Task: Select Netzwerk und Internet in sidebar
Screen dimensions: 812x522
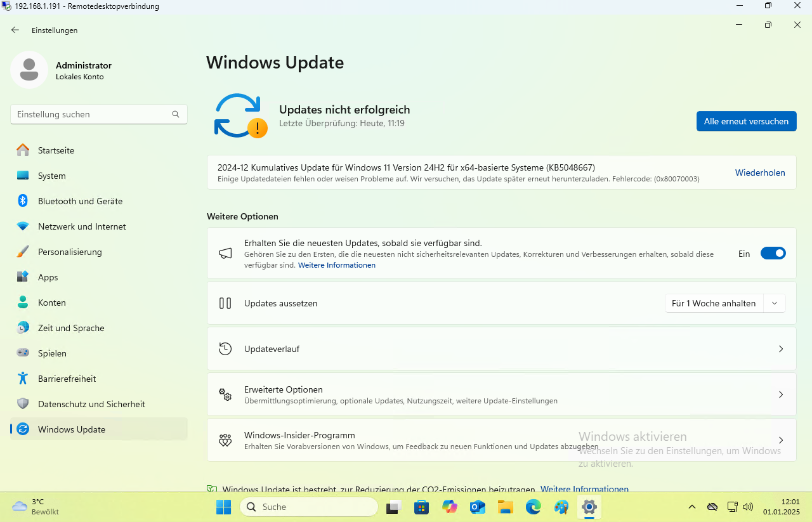Action: pos(82,226)
